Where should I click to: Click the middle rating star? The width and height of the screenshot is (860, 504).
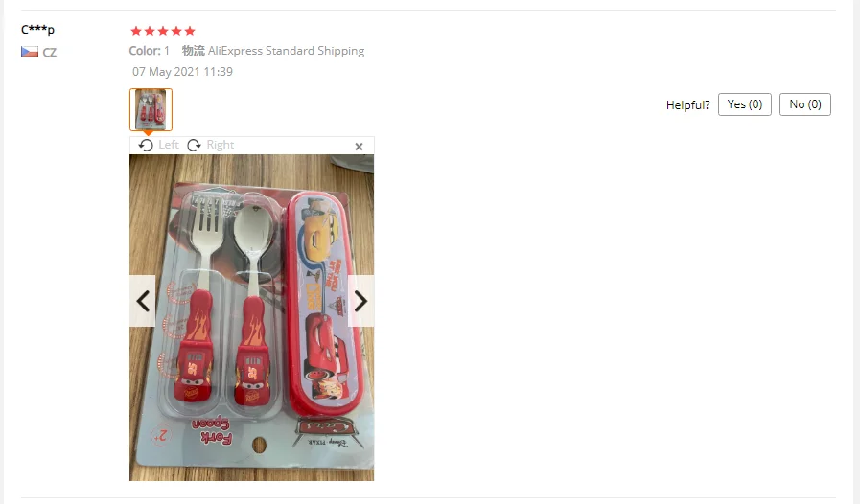click(163, 32)
